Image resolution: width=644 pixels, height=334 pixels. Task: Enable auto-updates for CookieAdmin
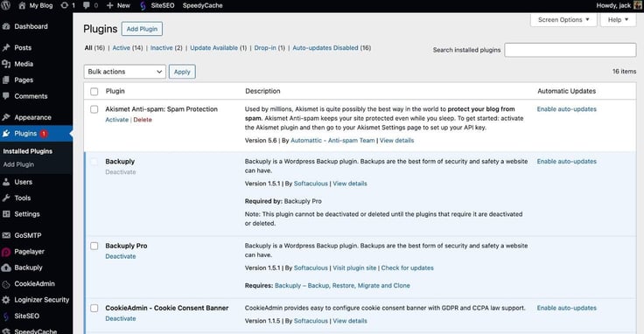tap(566, 308)
